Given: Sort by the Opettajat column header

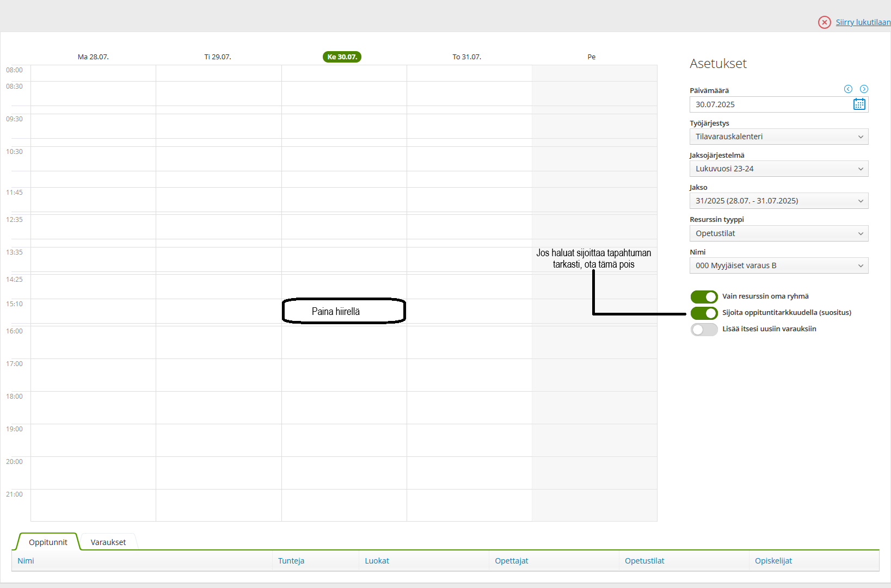Looking at the screenshot, I should 511,561.
